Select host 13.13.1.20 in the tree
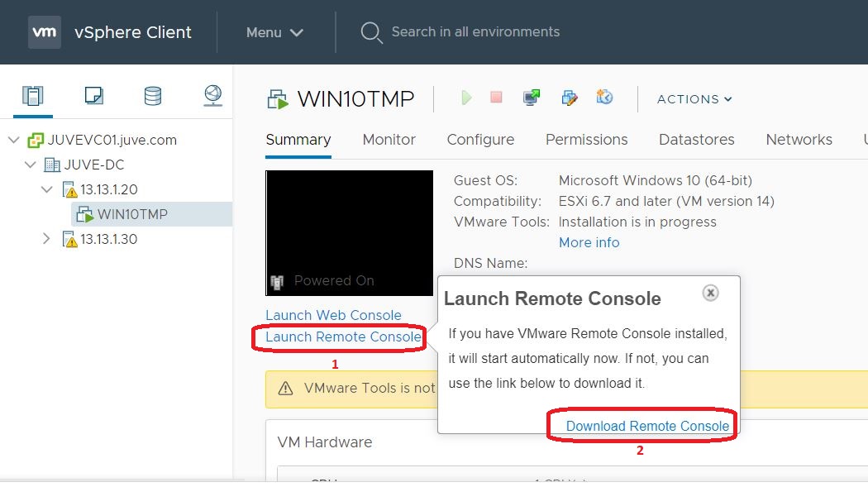 pos(108,189)
